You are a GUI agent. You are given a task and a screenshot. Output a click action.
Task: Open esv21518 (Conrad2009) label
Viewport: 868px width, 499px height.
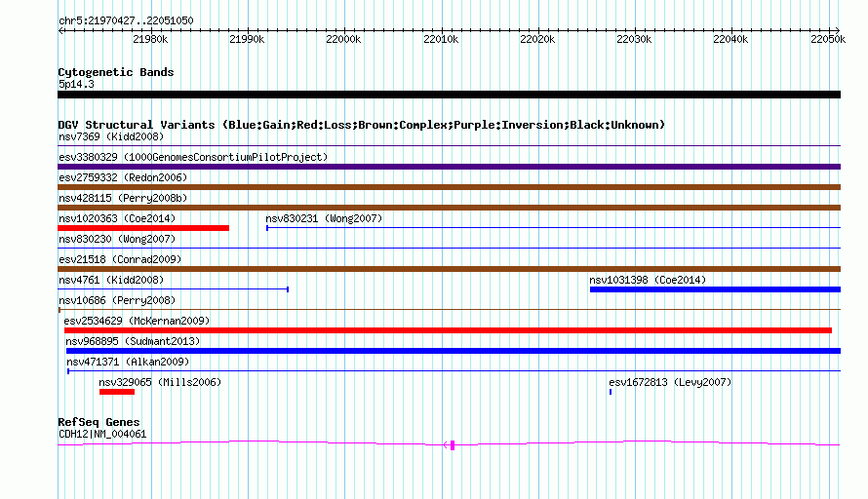click(120, 259)
